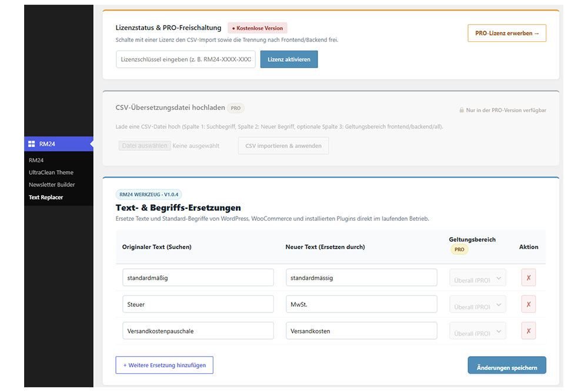Save with Änderungen speichern button
Image resolution: width=588 pixels, height=392 pixels.
click(507, 366)
